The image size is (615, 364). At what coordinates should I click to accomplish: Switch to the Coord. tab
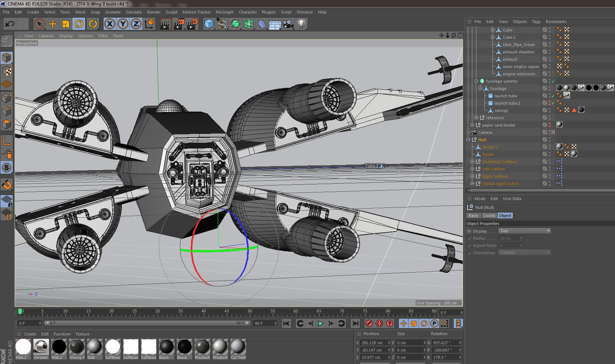point(489,216)
